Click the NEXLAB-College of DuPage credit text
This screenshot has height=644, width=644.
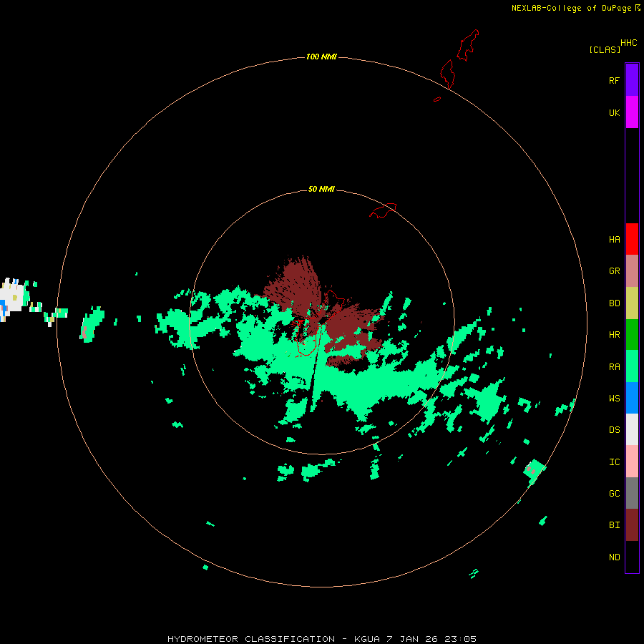tap(575, 8)
